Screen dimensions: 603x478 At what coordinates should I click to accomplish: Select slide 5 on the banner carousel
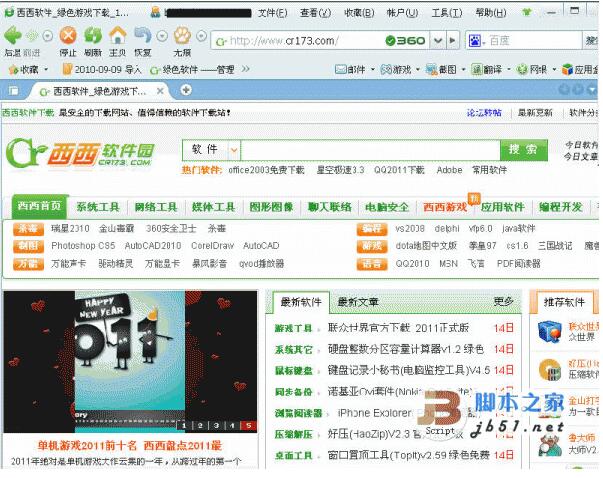248,426
